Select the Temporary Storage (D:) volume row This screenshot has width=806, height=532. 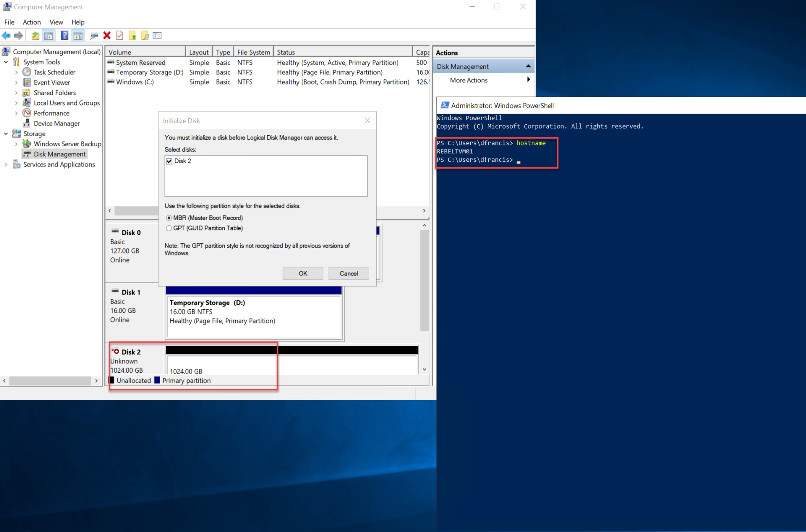(x=267, y=72)
